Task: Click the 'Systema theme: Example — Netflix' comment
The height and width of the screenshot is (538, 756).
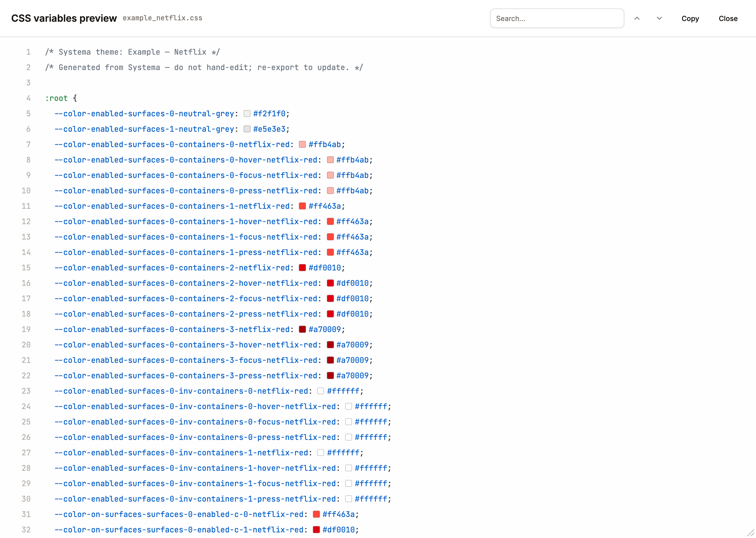Action: pyautogui.click(x=132, y=52)
